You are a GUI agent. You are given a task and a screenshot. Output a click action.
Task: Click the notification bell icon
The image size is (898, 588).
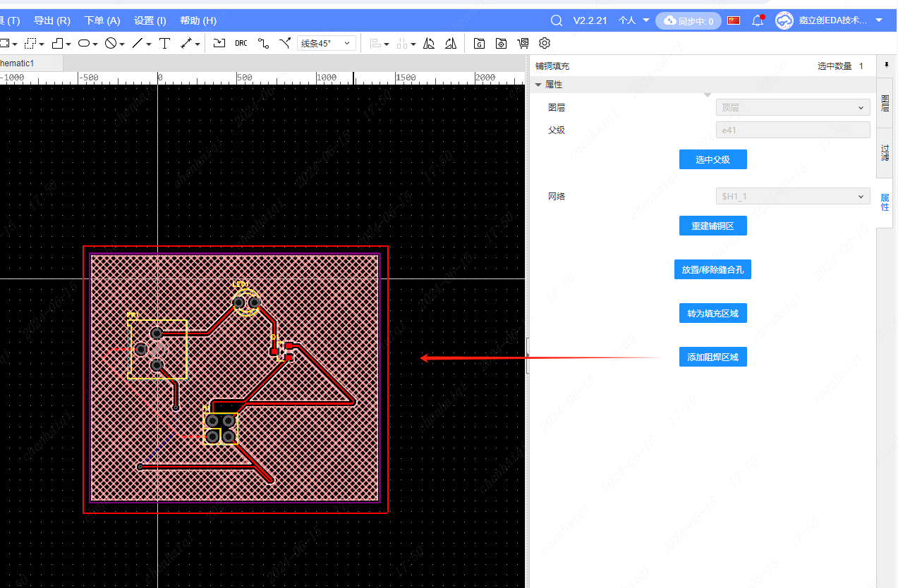coord(758,20)
